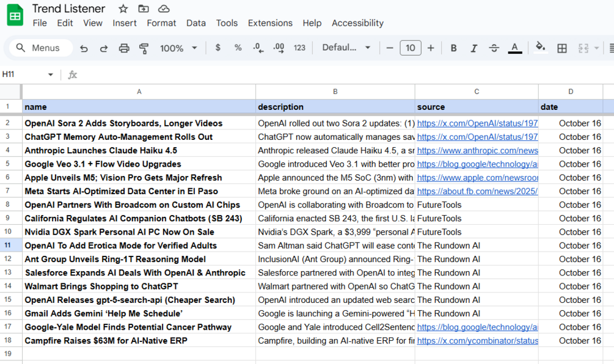Select column C header
Image resolution: width=614 pixels, height=364 pixels.
coord(477,92)
